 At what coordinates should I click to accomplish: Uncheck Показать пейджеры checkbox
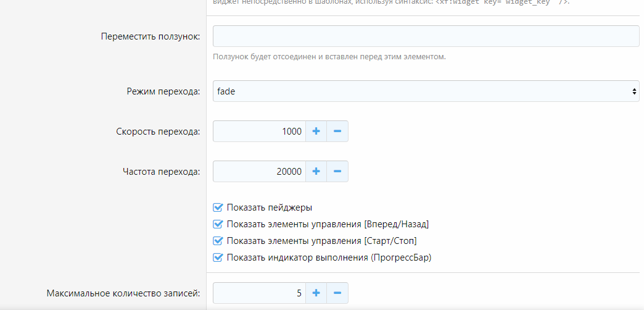(x=217, y=207)
